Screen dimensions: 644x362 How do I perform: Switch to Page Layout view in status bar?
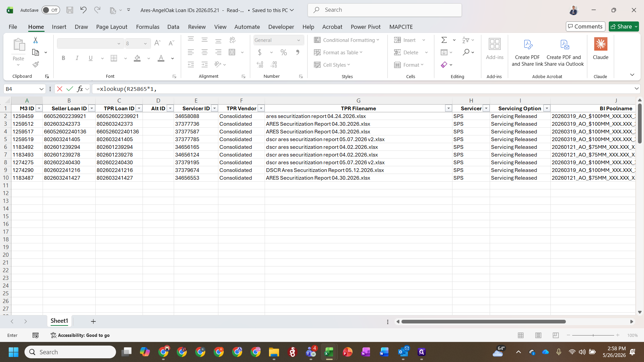(x=538, y=335)
